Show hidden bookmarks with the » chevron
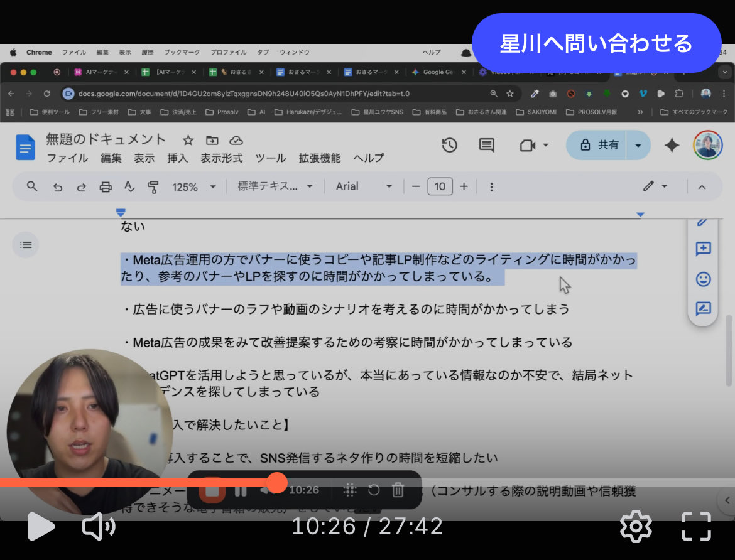Screen dimensions: 735x560 coord(640,112)
